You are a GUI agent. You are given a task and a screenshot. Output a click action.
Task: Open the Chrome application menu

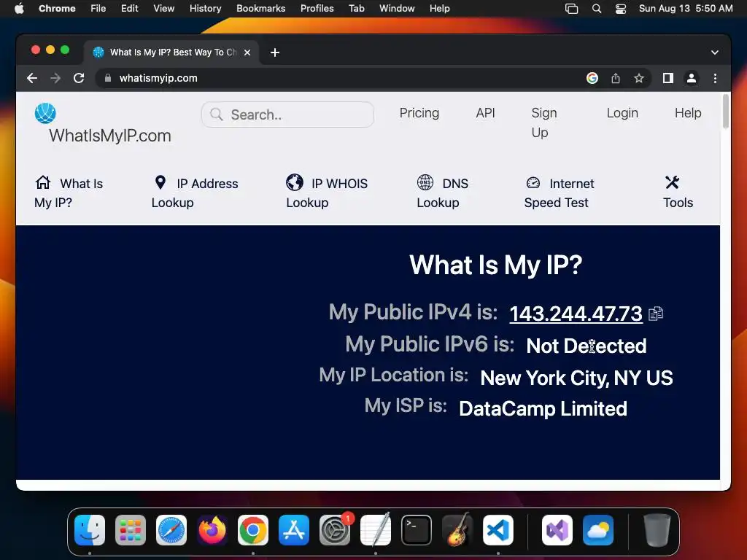[57, 9]
